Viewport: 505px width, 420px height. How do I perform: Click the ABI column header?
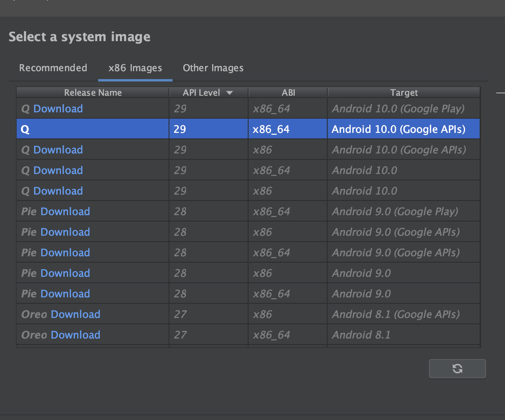(x=288, y=93)
